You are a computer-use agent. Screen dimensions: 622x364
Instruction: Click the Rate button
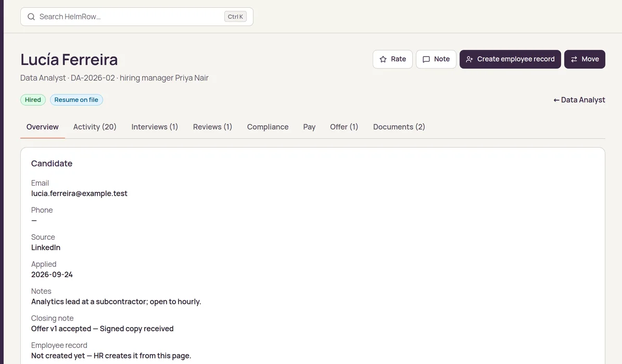click(x=392, y=59)
